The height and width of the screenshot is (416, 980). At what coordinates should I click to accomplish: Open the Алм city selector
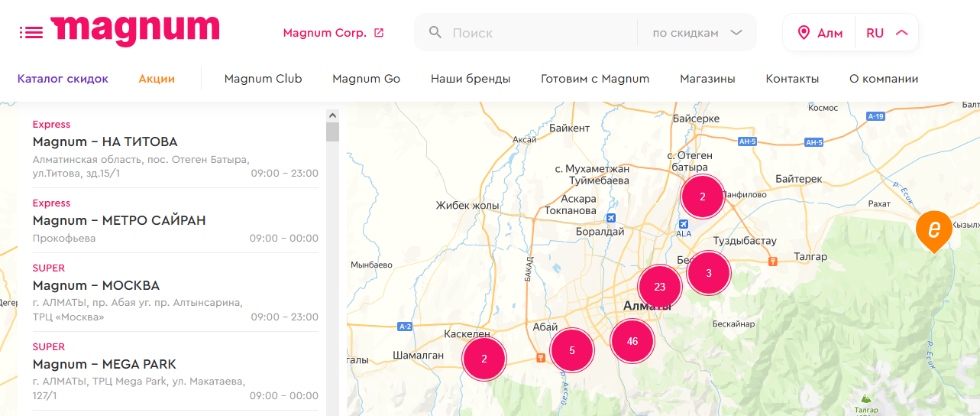(x=820, y=33)
